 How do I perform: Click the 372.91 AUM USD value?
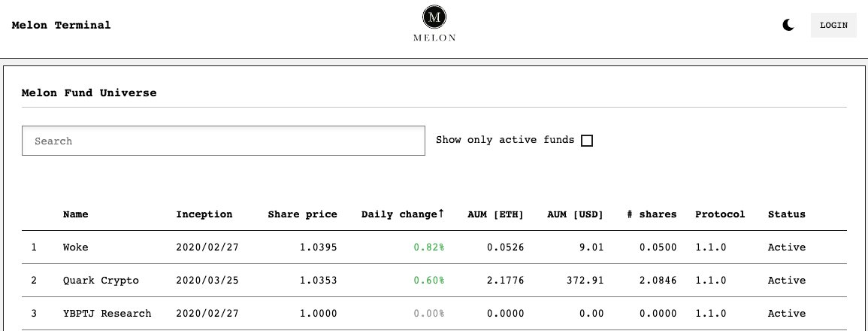[x=585, y=281]
